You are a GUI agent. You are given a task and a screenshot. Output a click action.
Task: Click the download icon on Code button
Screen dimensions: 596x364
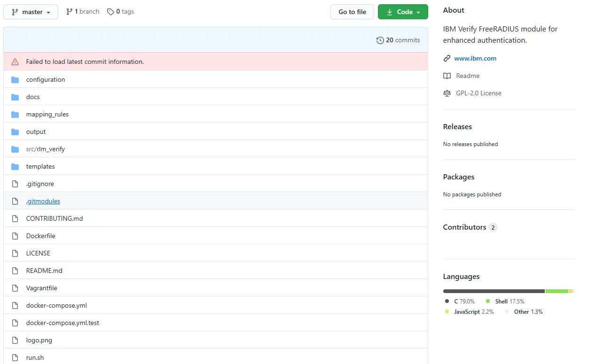pyautogui.click(x=390, y=12)
